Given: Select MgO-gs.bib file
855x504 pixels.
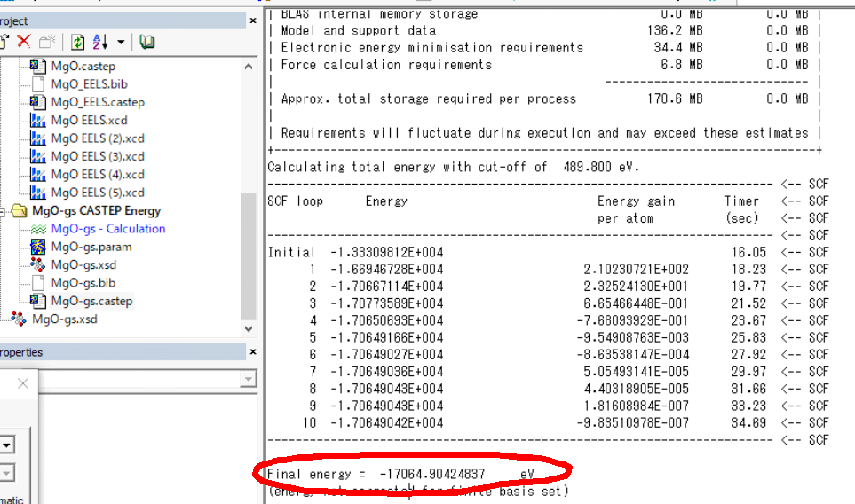Looking at the screenshot, I should tap(83, 283).
